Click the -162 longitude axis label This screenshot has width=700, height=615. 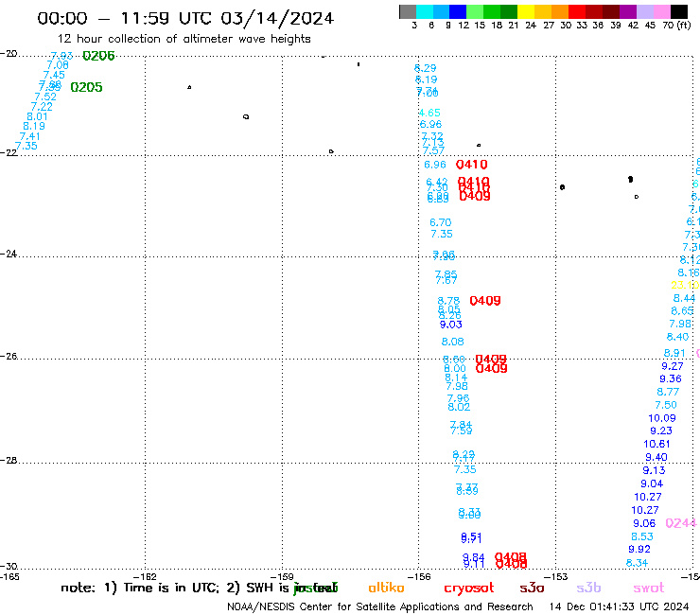pos(145,576)
